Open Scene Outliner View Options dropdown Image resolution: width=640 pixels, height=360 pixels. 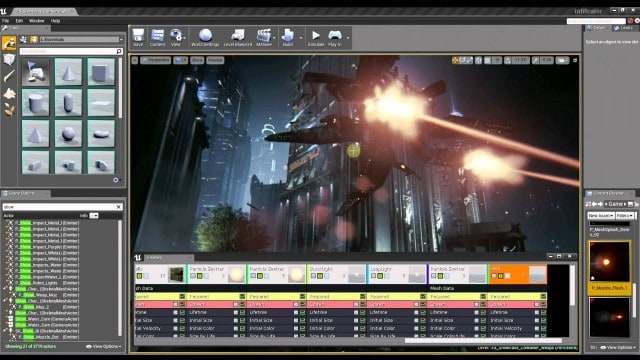click(x=104, y=347)
